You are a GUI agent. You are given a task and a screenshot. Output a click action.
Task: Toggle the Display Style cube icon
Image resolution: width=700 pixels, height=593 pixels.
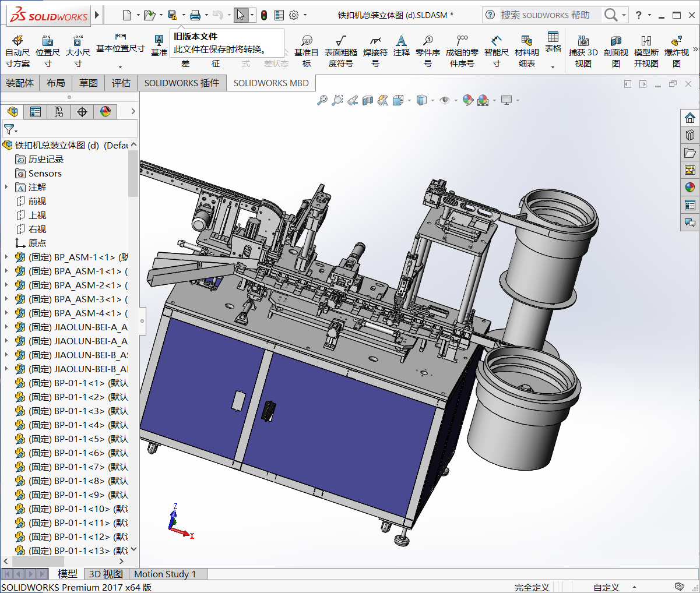click(x=421, y=100)
